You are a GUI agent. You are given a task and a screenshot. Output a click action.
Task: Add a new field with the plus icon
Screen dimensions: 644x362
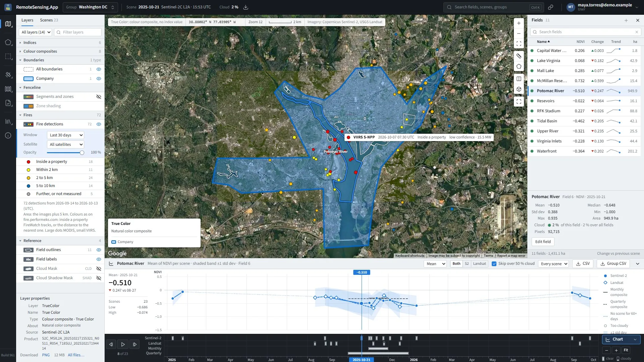626,20
